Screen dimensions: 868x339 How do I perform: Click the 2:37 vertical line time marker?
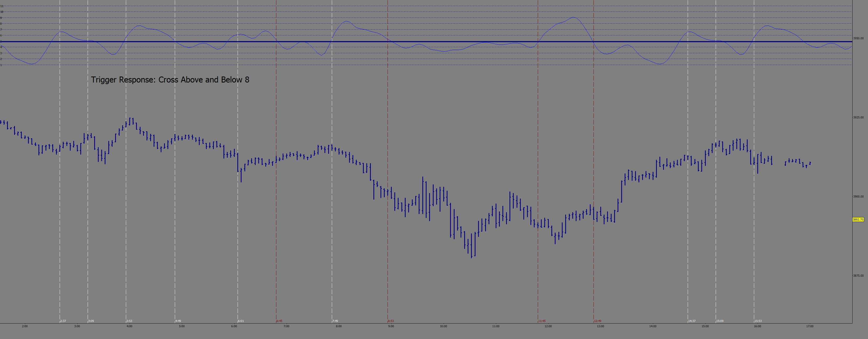tap(63, 321)
